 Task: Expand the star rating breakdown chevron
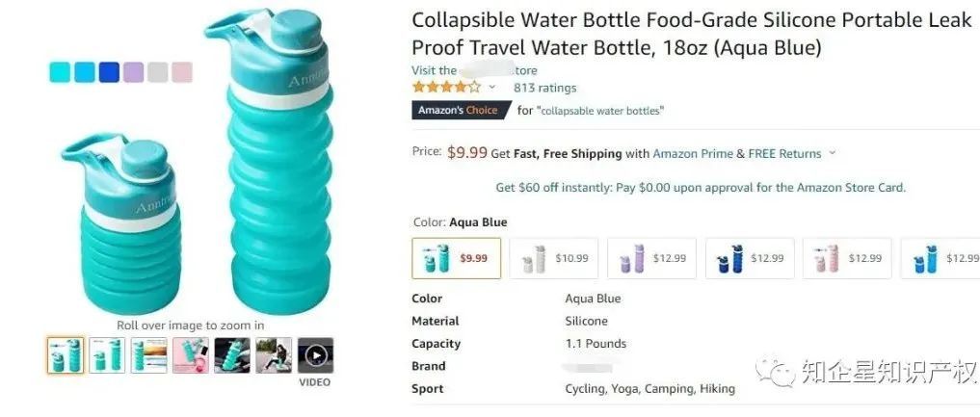coord(492,88)
